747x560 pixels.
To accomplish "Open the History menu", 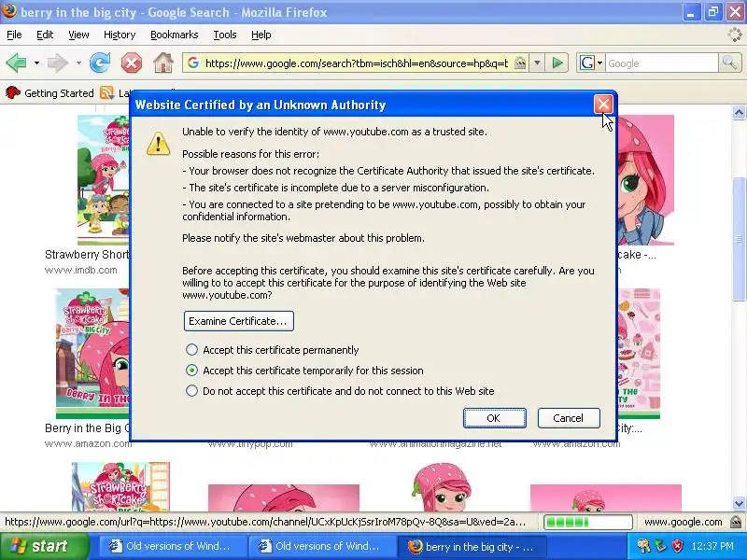I will pyautogui.click(x=120, y=35).
